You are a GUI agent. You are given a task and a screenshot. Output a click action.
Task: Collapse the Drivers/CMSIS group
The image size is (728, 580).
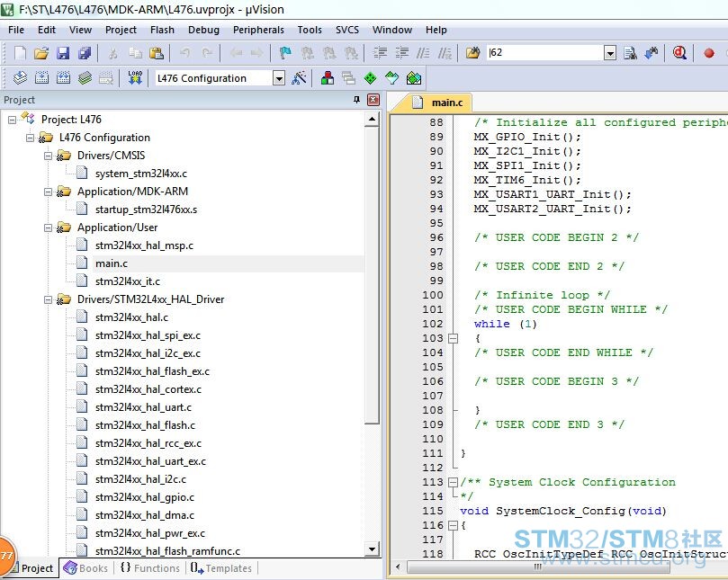pyautogui.click(x=48, y=156)
